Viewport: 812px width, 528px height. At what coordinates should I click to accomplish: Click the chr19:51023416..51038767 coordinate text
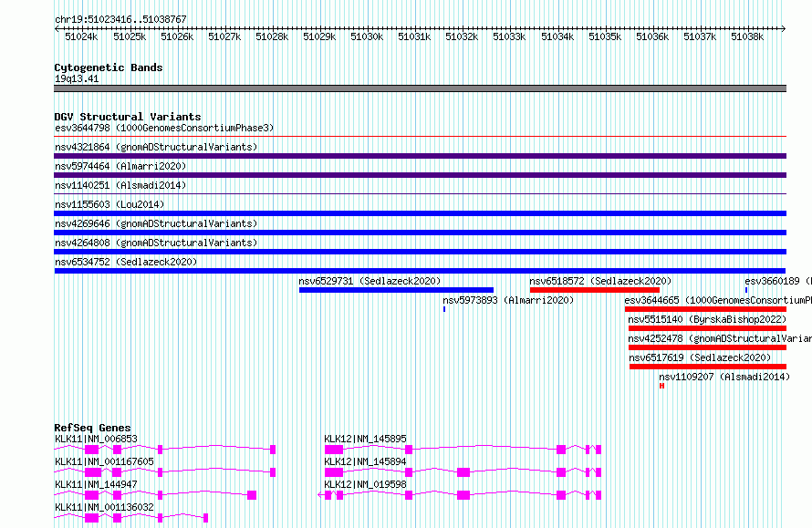[x=120, y=19]
